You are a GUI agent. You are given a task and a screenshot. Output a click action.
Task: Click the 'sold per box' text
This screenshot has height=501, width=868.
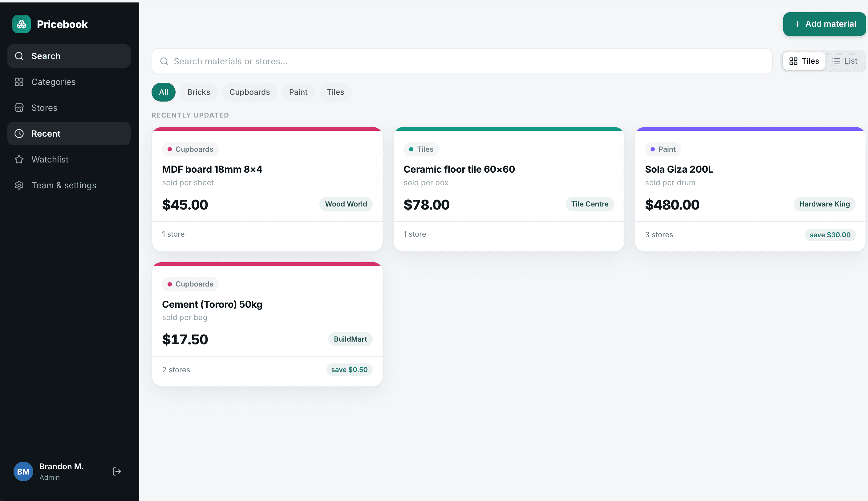coord(426,183)
